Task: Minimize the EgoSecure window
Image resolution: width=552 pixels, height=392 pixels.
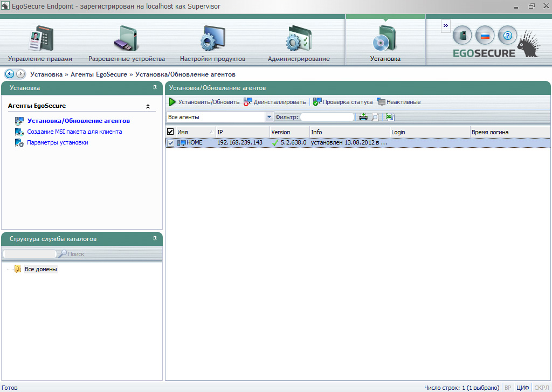Action: (x=516, y=6)
